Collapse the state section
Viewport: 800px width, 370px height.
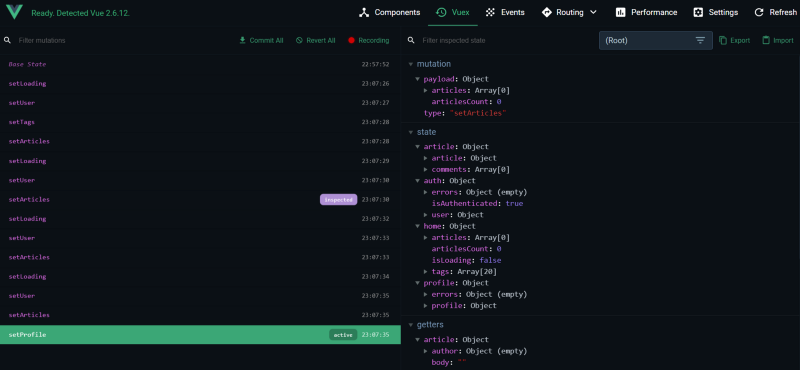(x=410, y=132)
